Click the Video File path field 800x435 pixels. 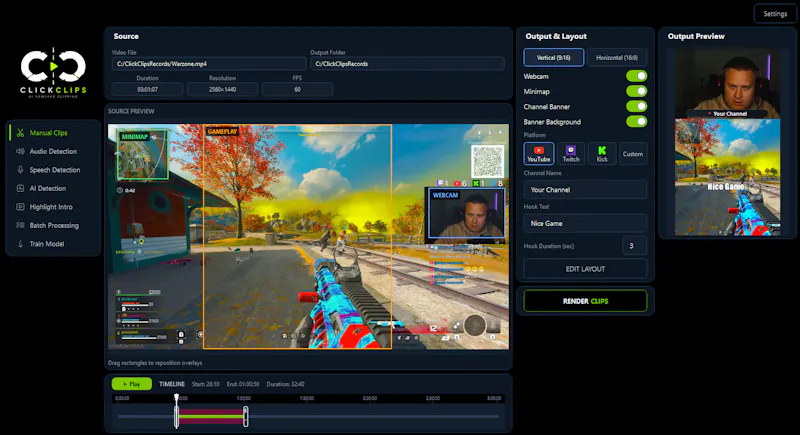(208, 64)
